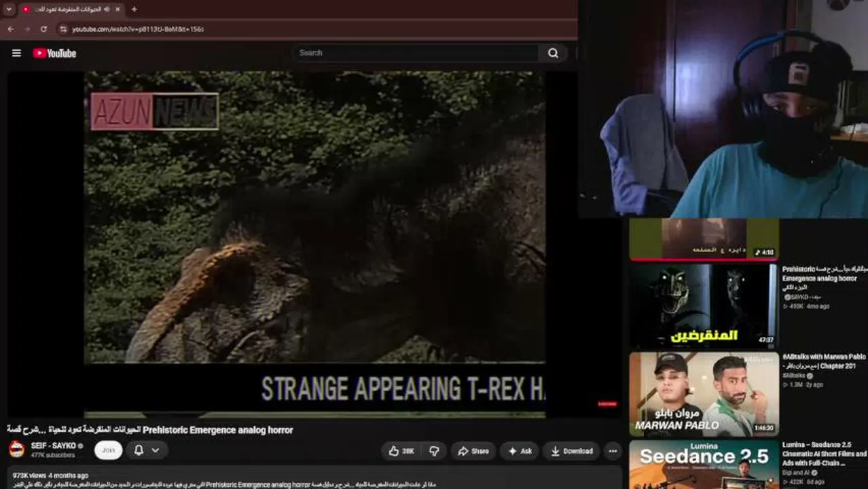Focus the YouTube Search field
Image resolution: width=868 pixels, height=489 pixels.
click(x=416, y=53)
